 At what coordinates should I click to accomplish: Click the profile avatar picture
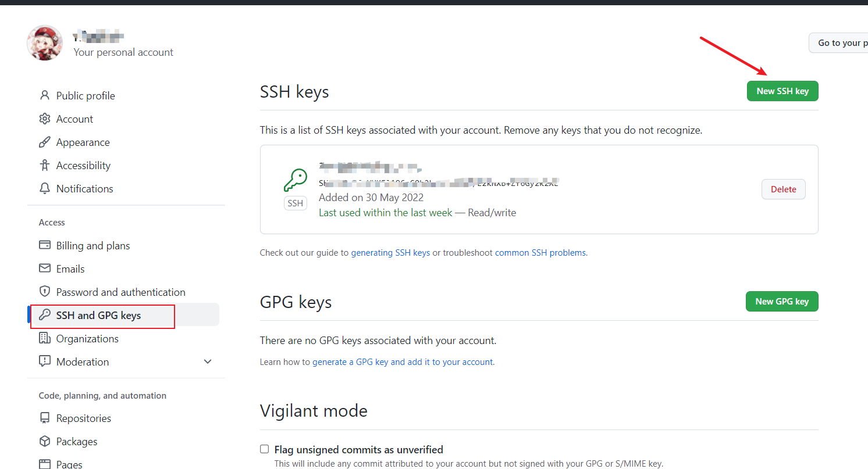coord(45,43)
